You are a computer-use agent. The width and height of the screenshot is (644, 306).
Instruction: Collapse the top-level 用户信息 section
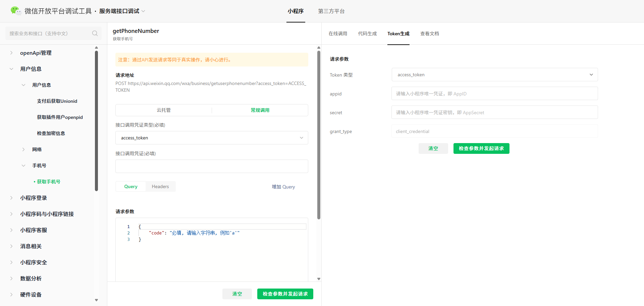click(x=11, y=69)
